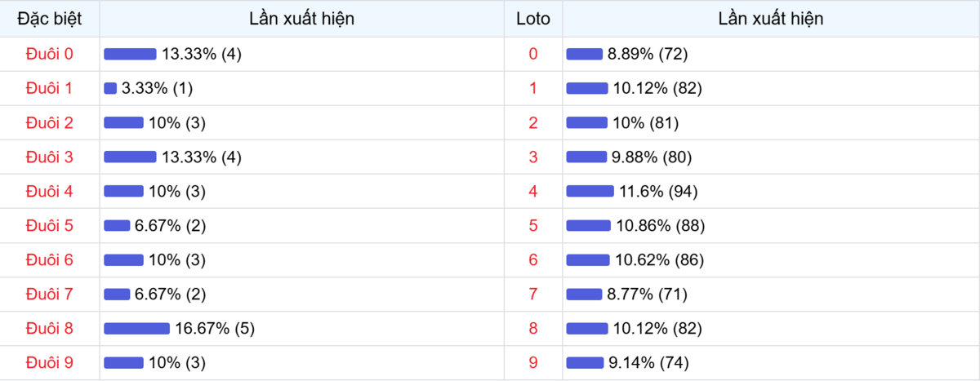This screenshot has width=980, height=381.
Task: Click Loto number 4 in the table
Action: coord(533,191)
